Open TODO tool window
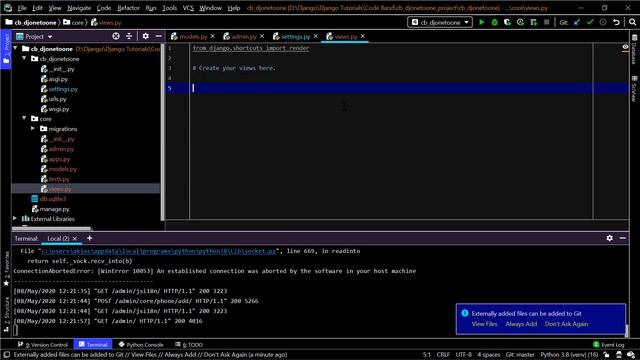The width and height of the screenshot is (640, 360). (189, 344)
